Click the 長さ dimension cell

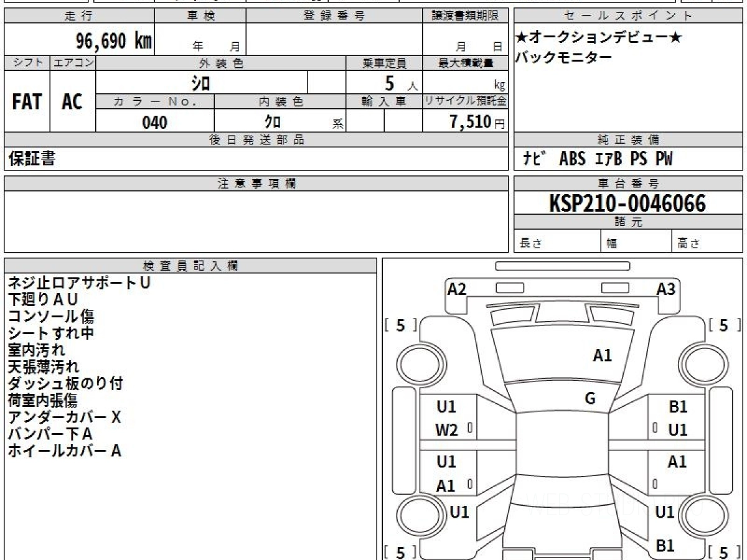point(558,241)
